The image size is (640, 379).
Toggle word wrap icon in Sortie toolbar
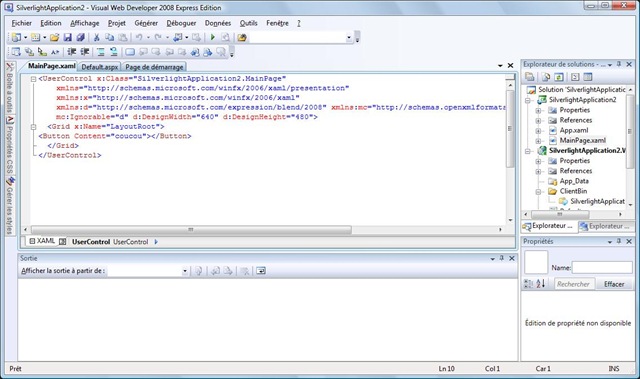pyautogui.click(x=261, y=271)
